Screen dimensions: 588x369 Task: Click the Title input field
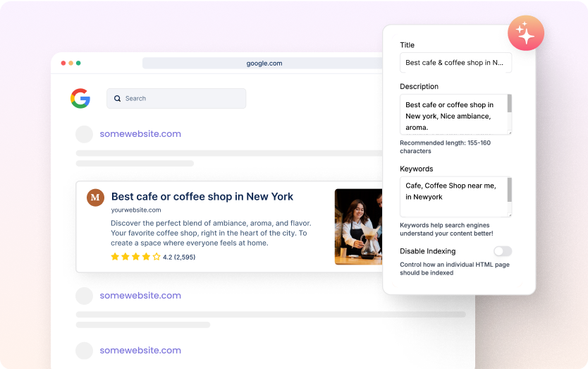pyautogui.click(x=455, y=63)
